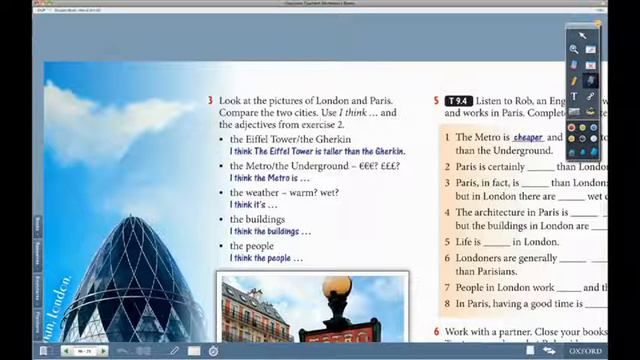Go to the previous page with green arrow
The height and width of the screenshot is (360, 640).
coord(66,351)
